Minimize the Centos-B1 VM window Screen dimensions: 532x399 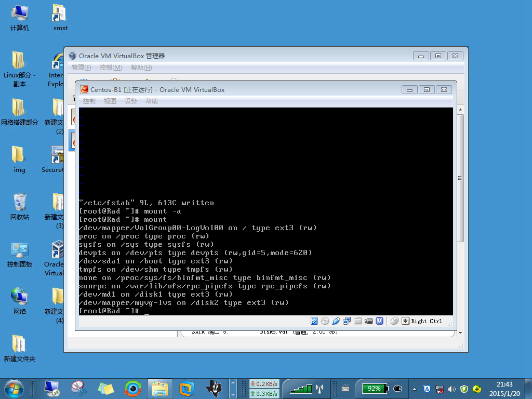pos(409,89)
